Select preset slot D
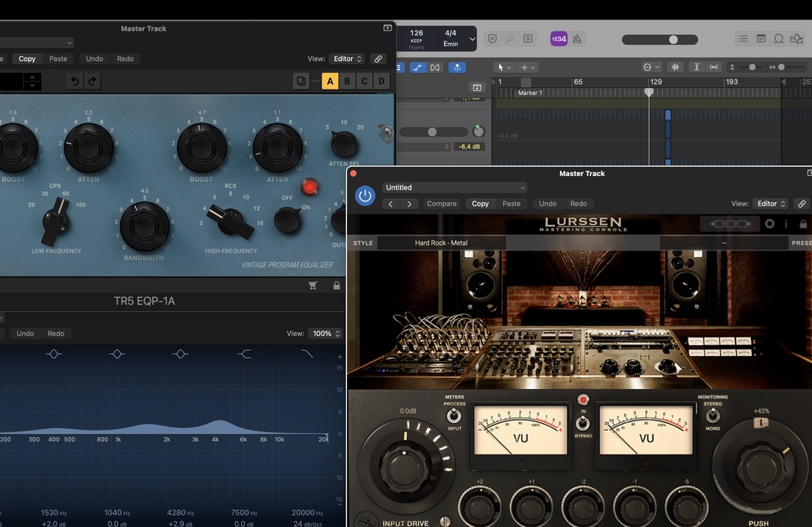 pyautogui.click(x=381, y=81)
